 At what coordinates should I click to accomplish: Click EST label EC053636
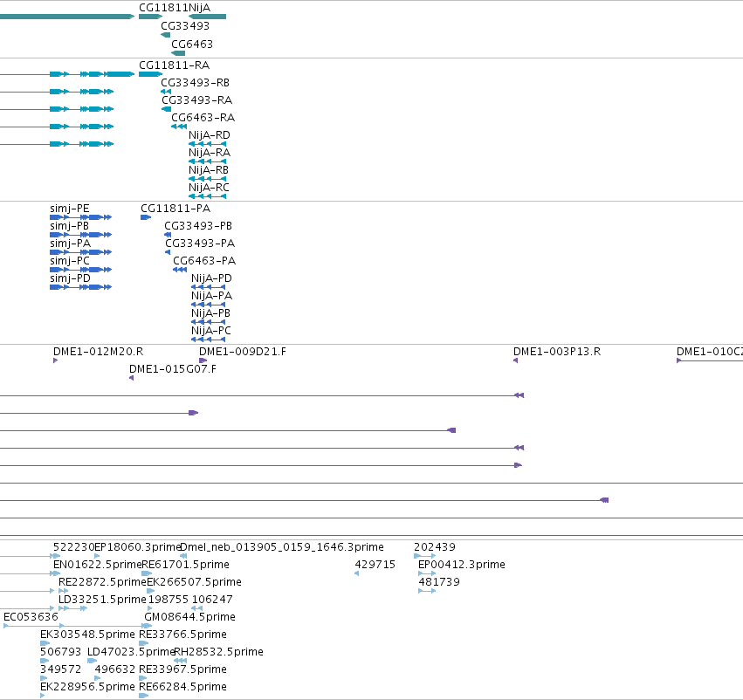pyautogui.click(x=31, y=617)
